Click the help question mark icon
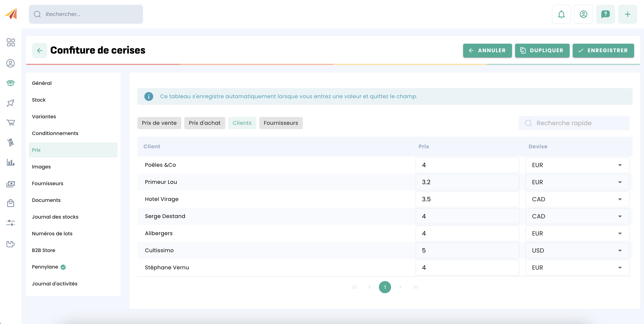Viewport: 644px width, 324px height. pos(605,14)
